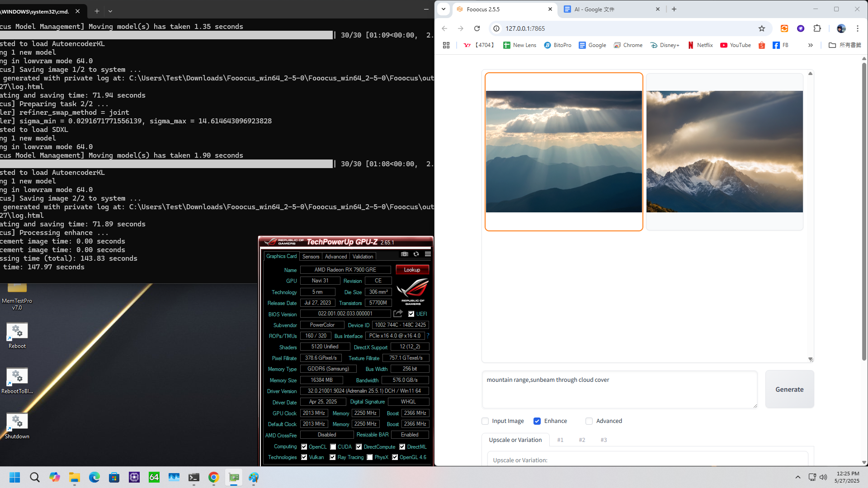Screen dimensions: 868x488
Task: Switch to the Sensors tab in GPU-Z
Action: (311, 256)
